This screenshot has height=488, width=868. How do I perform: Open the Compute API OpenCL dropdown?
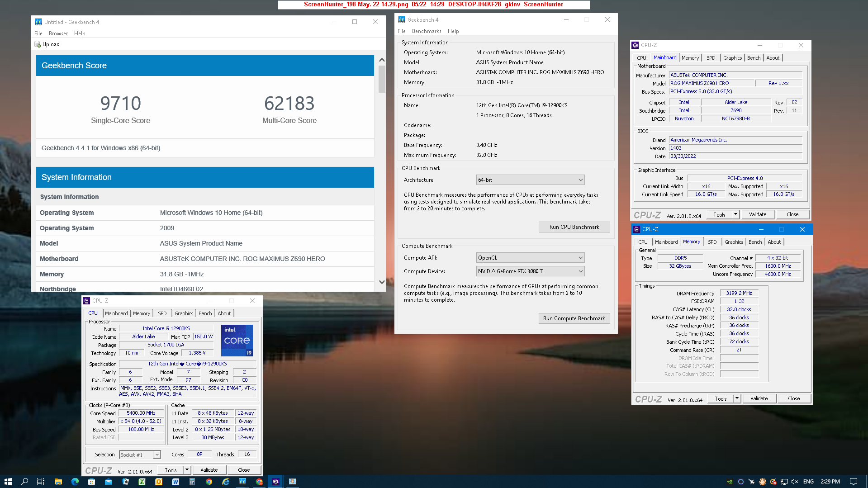click(x=530, y=258)
